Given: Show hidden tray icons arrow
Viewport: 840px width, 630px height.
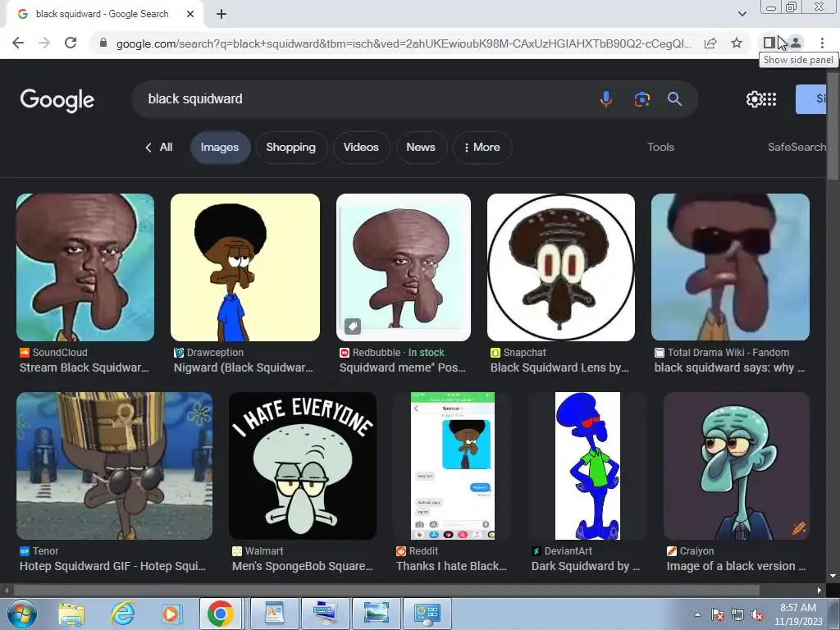Looking at the screenshot, I should point(697,614).
